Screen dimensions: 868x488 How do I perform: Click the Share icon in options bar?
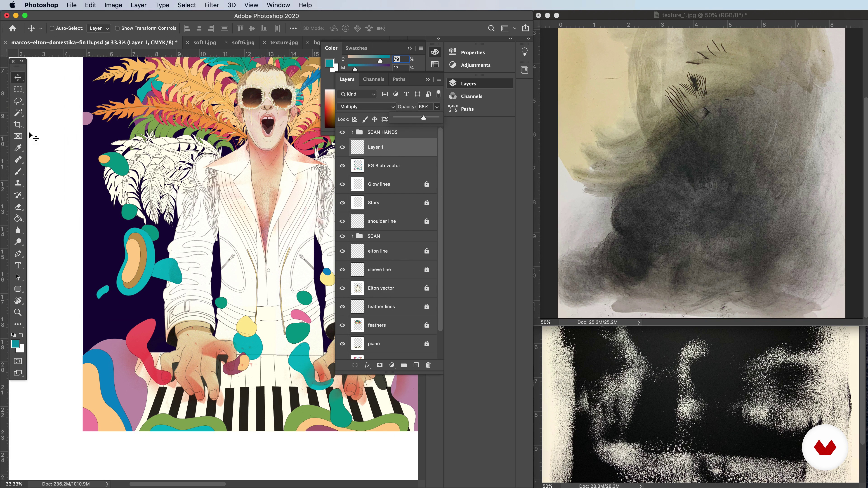525,28
